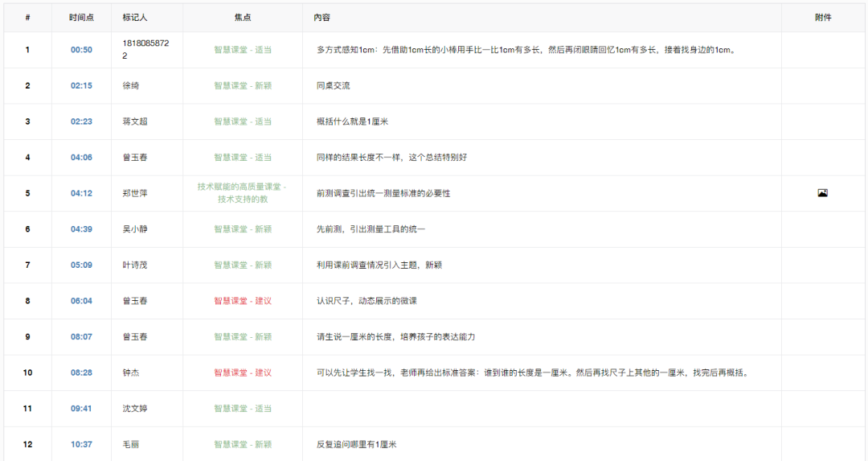Open the image attachment icon in row 5
The width and height of the screenshot is (868, 461).
pos(822,193)
